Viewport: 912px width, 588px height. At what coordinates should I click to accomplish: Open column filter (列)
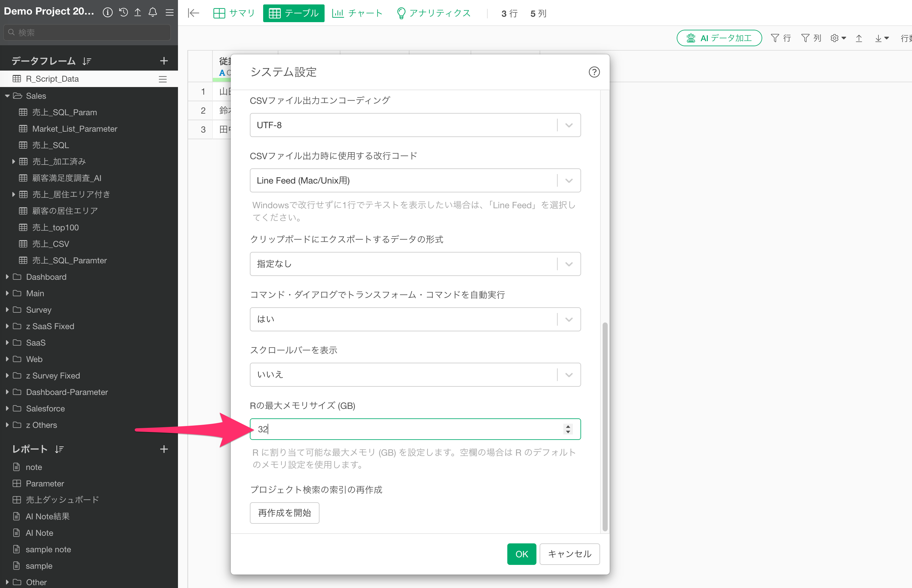[x=811, y=38]
